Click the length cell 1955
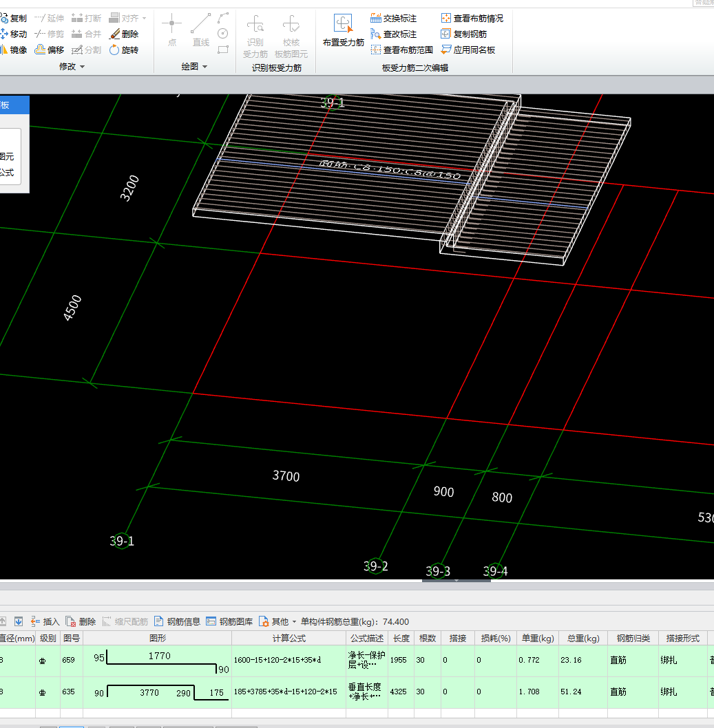Viewport: 714px width, 728px height. [x=401, y=660]
